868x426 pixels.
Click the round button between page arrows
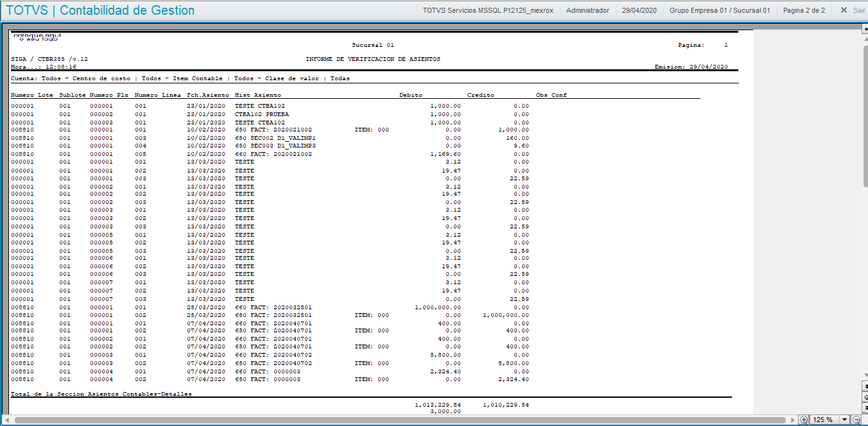tap(864, 397)
